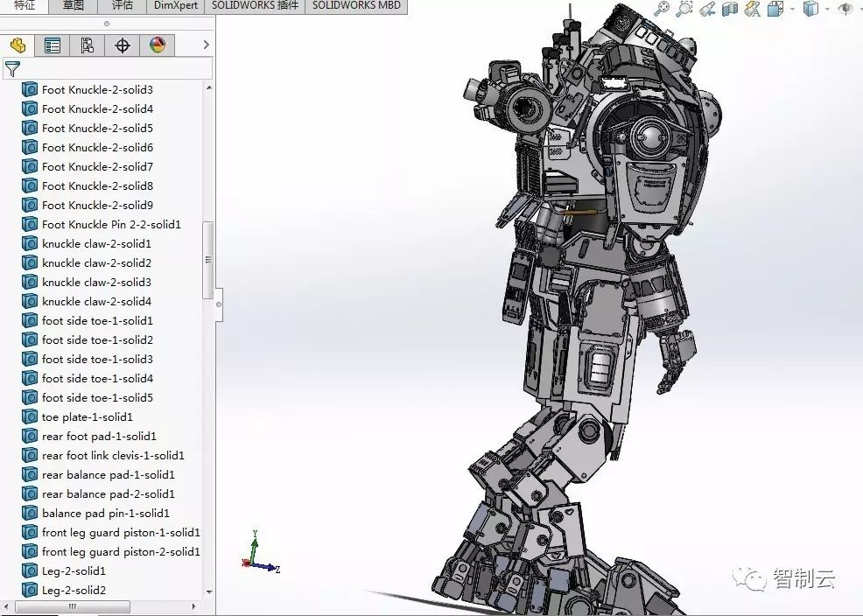Select Foot Knuckle-2-solid6 body

coord(97,147)
